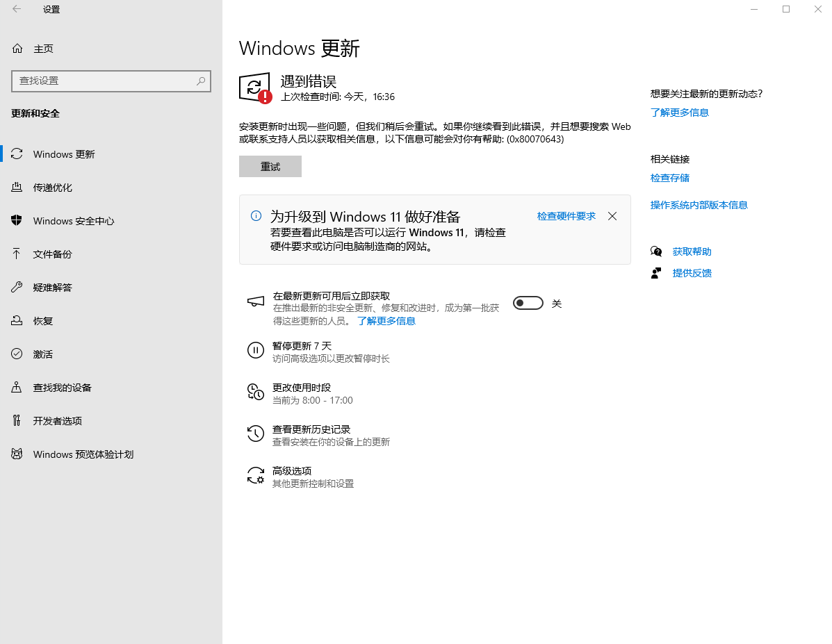832x644 pixels.
Task: Click the 查找我的设备 locator icon
Action: pos(17,387)
